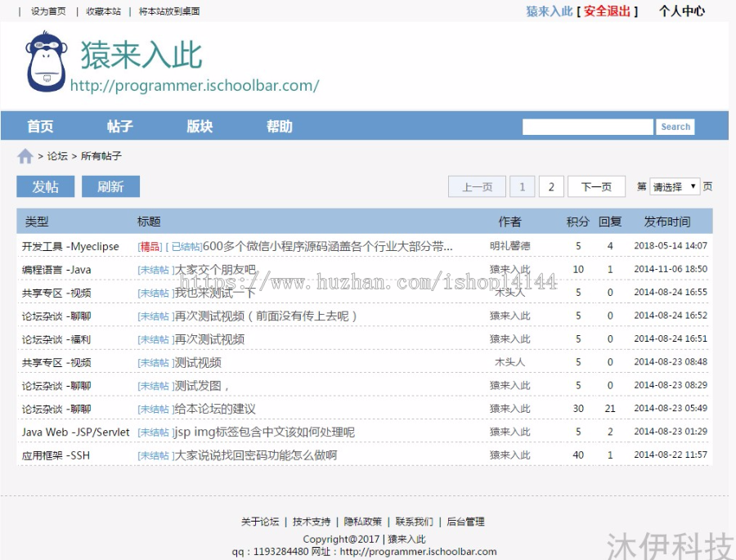Click 下一页 to view next page
The height and width of the screenshot is (560, 736).
596,186
